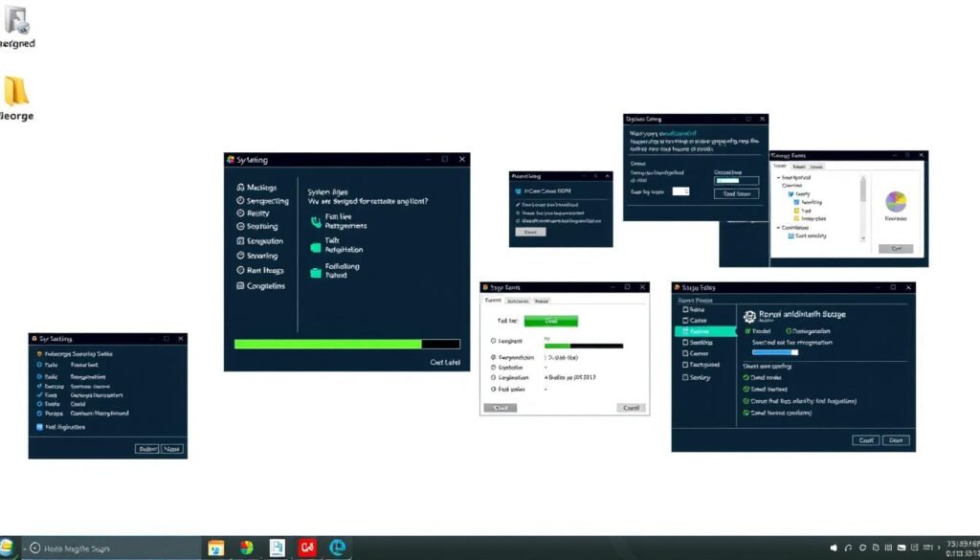The height and width of the screenshot is (560, 980).
Task: Open the red app icon on the taskbar
Action: pyautogui.click(x=307, y=549)
